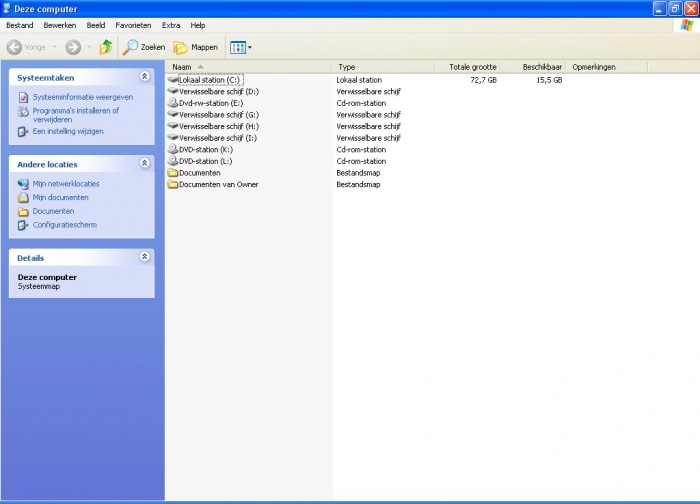Open back history dropdown arrow

[x=54, y=47]
